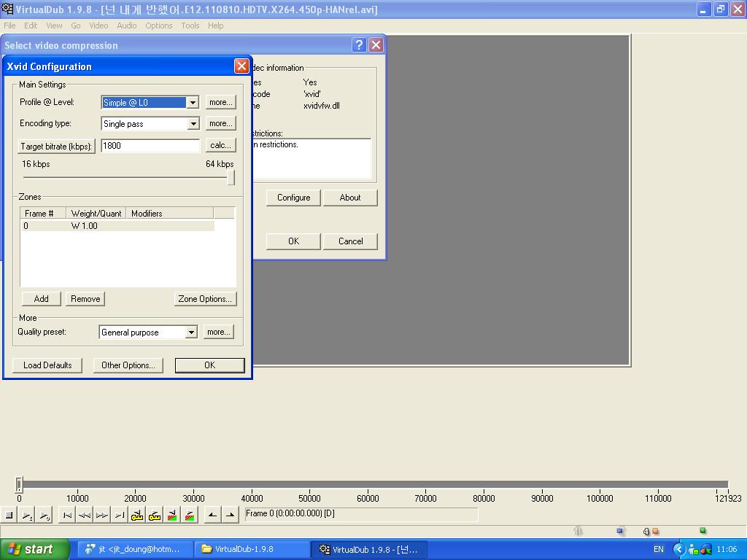
Task: Open Zone Options...
Action: click(205, 298)
